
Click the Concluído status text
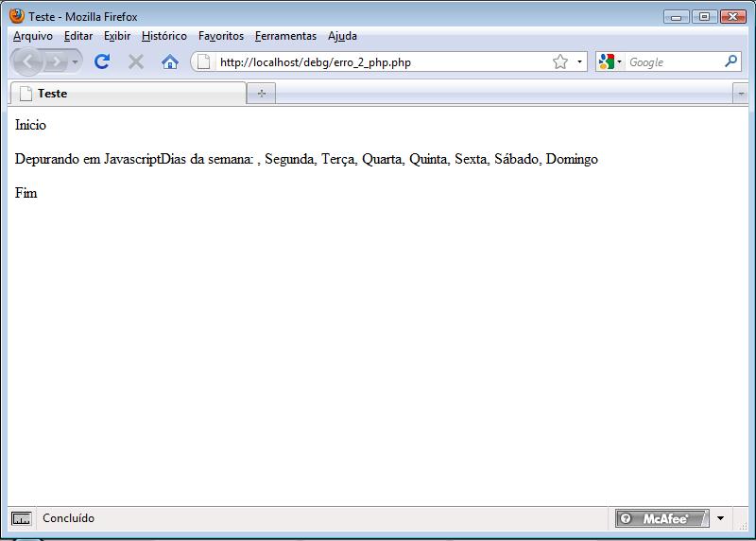(68, 518)
